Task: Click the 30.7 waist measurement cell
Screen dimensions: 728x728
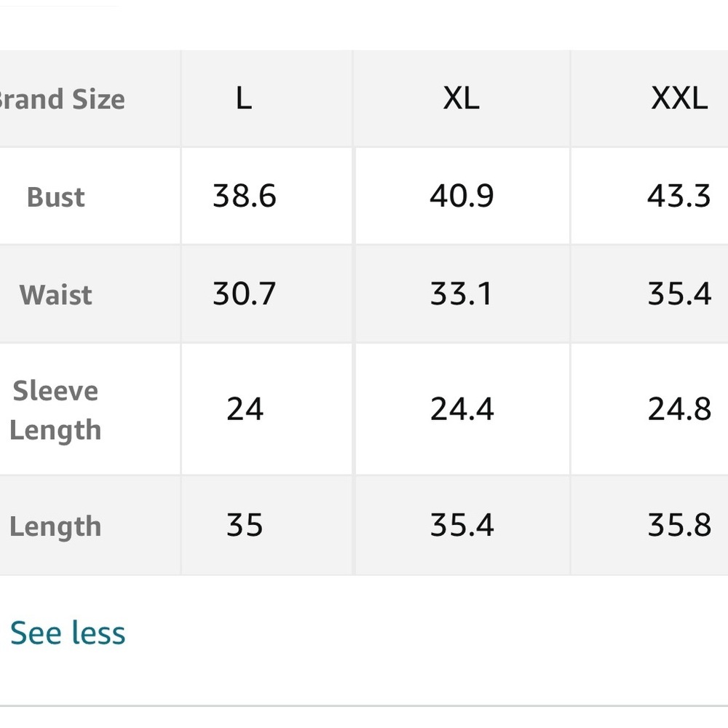Action: point(245,293)
